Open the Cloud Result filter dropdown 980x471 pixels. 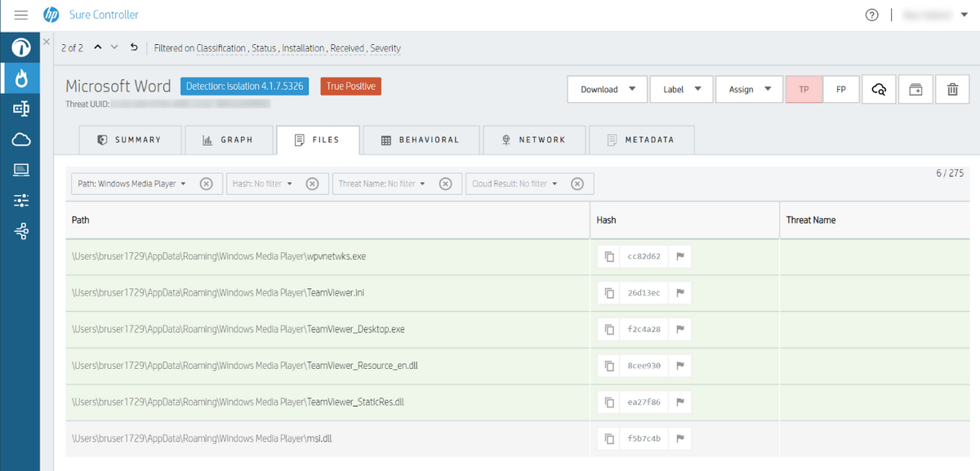pos(515,184)
